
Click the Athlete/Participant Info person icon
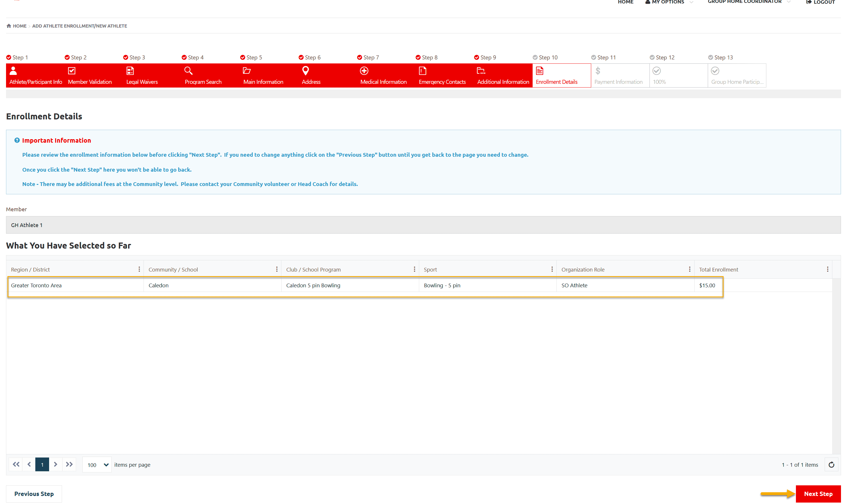(13, 71)
